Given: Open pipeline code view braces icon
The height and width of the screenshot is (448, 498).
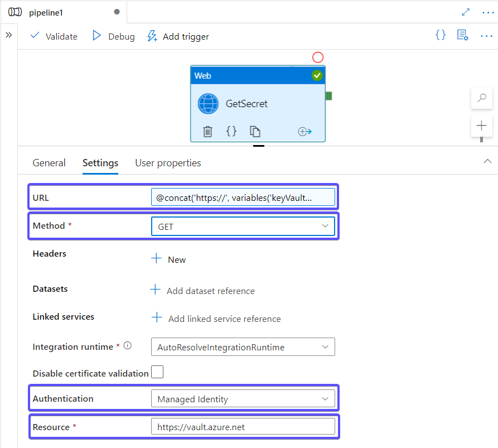Looking at the screenshot, I should [441, 36].
